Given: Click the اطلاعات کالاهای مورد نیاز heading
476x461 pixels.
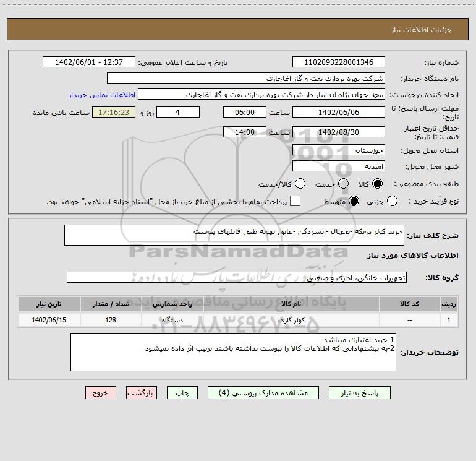Looking at the screenshot, I should [413, 256].
